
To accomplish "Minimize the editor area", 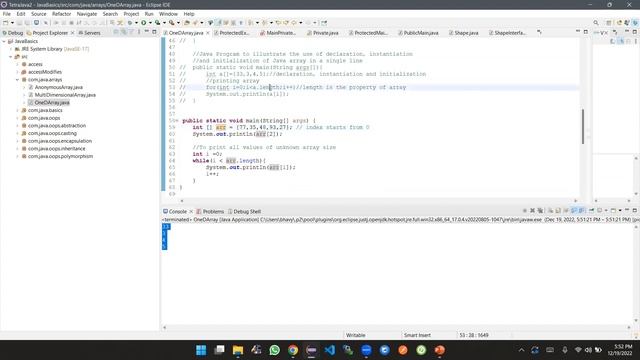I will pyautogui.click(x=578, y=32).
